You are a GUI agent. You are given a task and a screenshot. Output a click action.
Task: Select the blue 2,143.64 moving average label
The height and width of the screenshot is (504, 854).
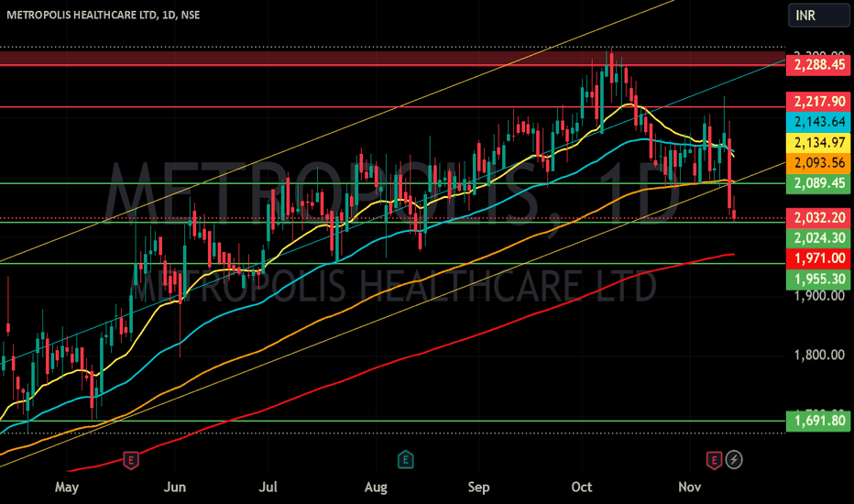818,122
